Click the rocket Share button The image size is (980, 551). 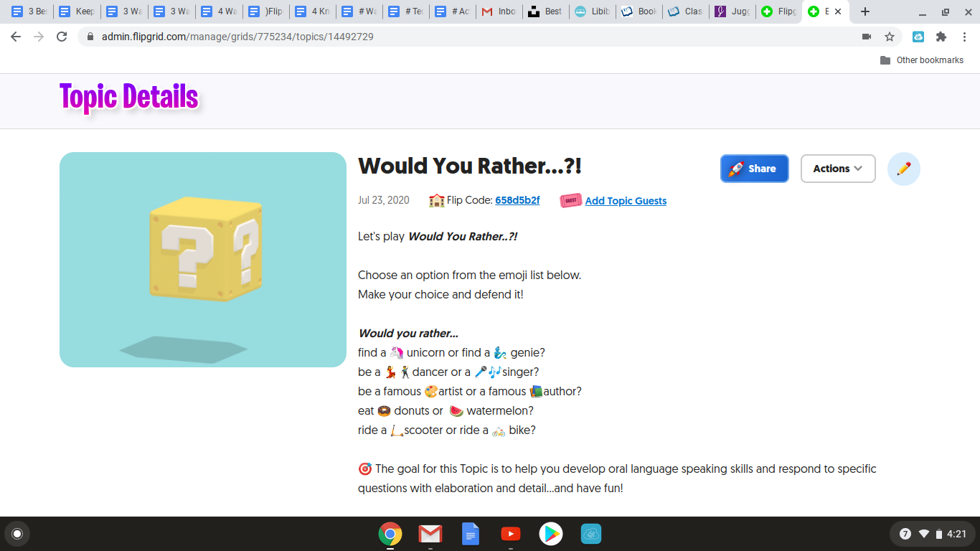(754, 169)
